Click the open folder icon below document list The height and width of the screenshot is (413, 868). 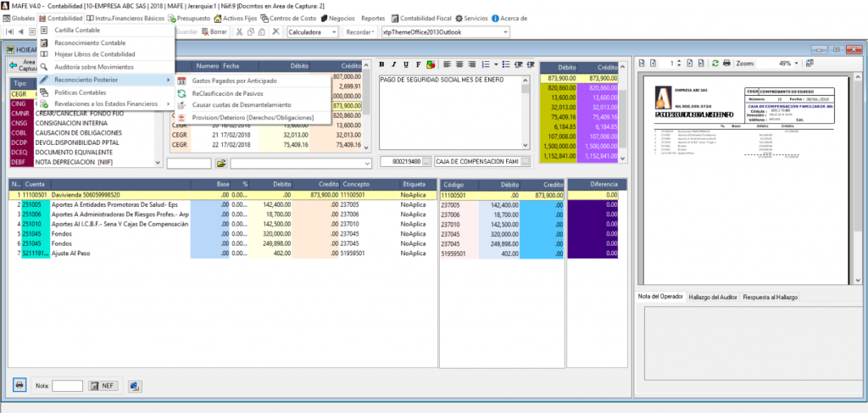(220, 162)
